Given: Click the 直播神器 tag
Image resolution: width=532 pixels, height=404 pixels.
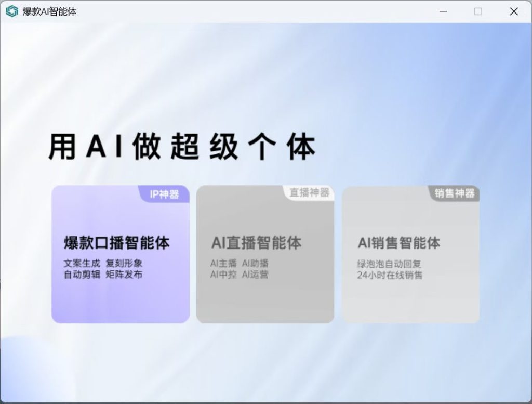Looking at the screenshot, I should coord(310,193).
